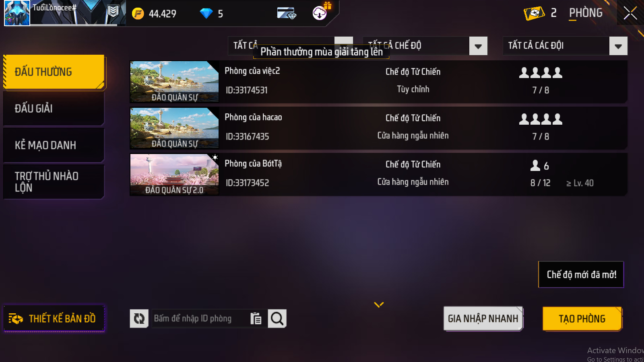Expand the Tất Cả Chế Độ dropdown
The width and height of the screenshot is (644, 362).
478,46
